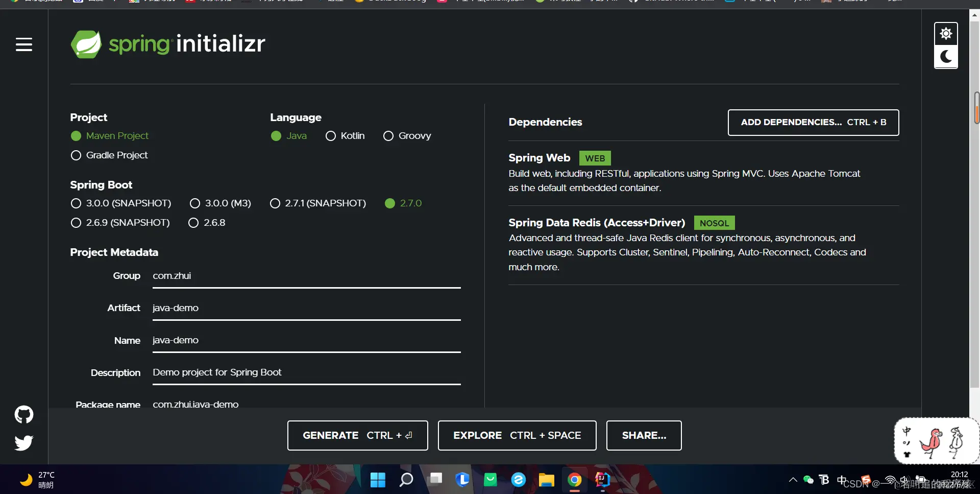
Task: Select Gradle Project
Action: pos(109,155)
